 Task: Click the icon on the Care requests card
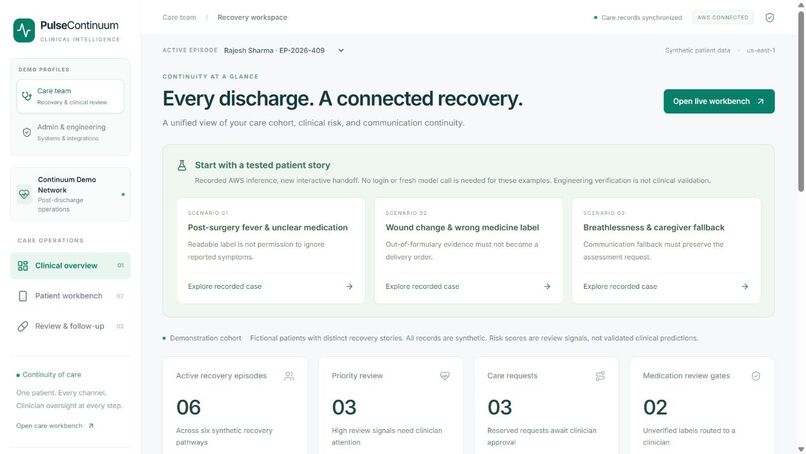coord(600,376)
